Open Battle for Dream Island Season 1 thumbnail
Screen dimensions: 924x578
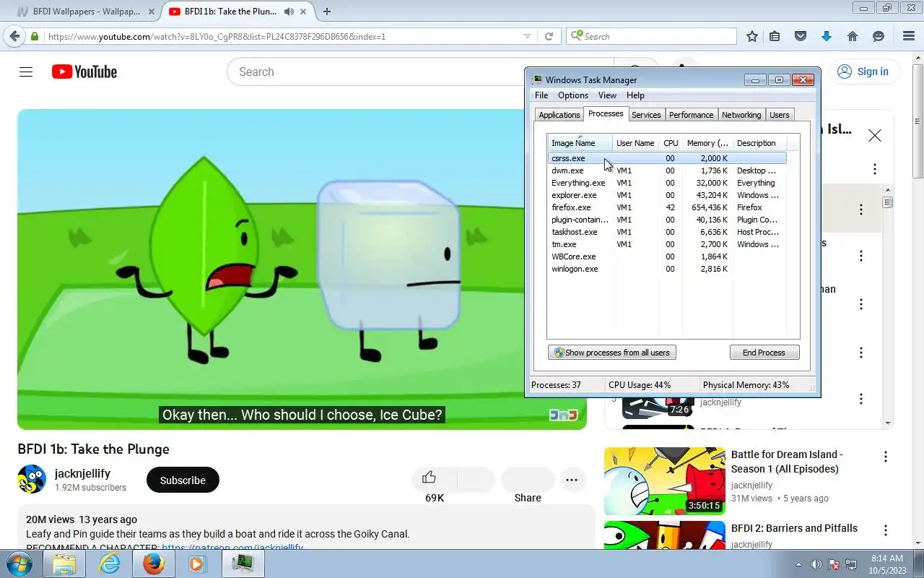pos(665,481)
